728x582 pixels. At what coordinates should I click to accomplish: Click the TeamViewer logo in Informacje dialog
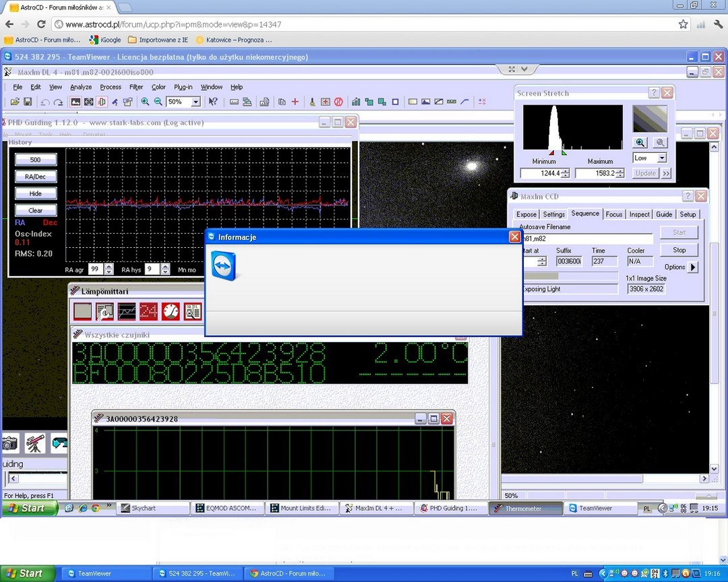pyautogui.click(x=224, y=266)
